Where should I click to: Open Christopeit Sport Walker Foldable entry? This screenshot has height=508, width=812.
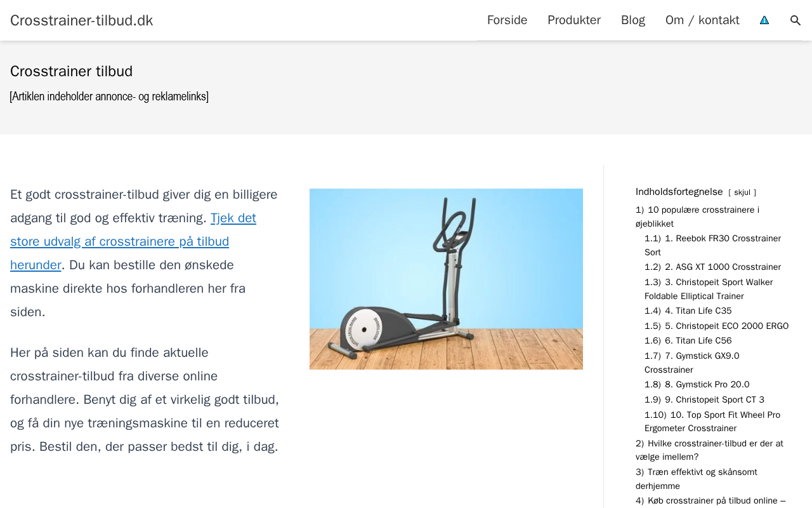(709, 289)
